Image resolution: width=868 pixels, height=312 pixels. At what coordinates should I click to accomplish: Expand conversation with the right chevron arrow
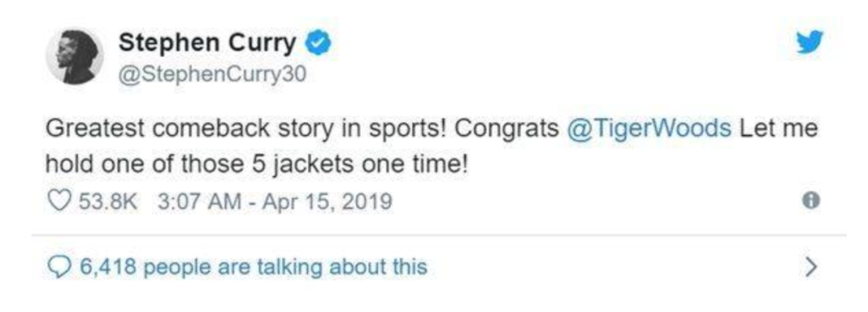coord(811,268)
